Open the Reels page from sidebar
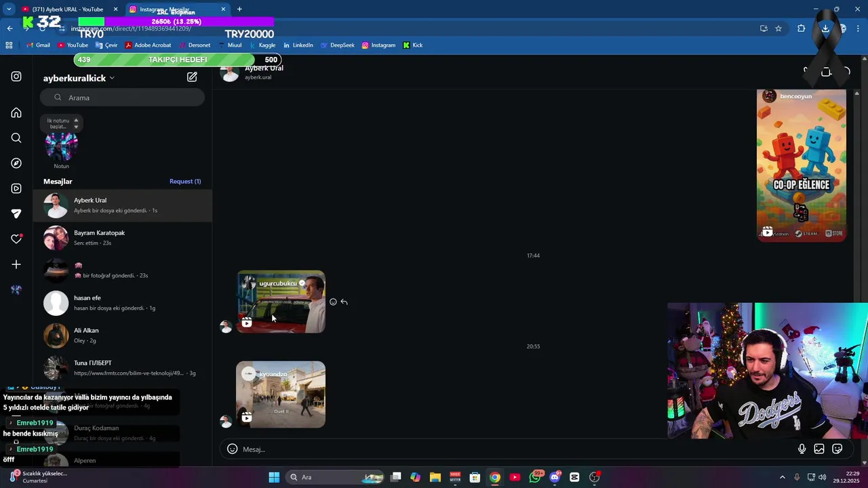 (x=16, y=188)
